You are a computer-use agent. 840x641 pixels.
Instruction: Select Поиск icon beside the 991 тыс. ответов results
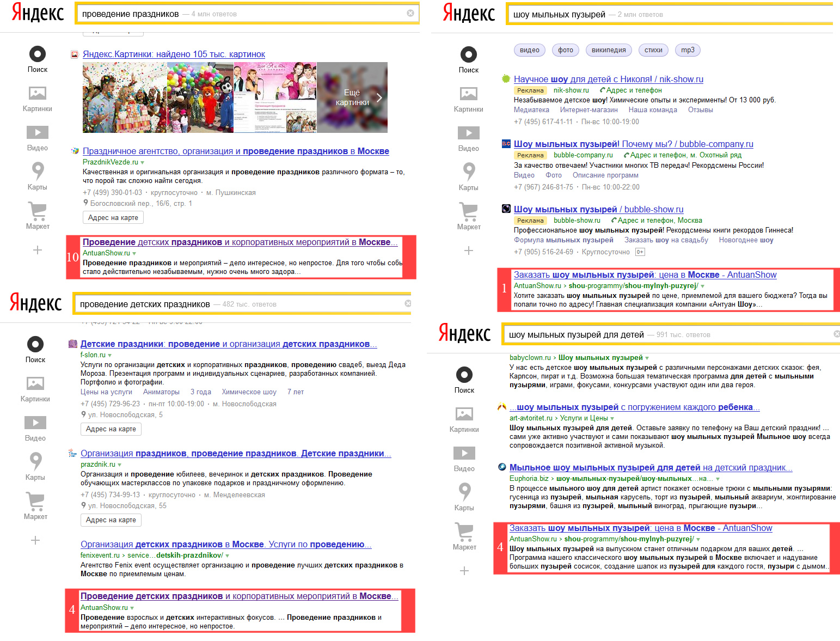[x=464, y=375]
